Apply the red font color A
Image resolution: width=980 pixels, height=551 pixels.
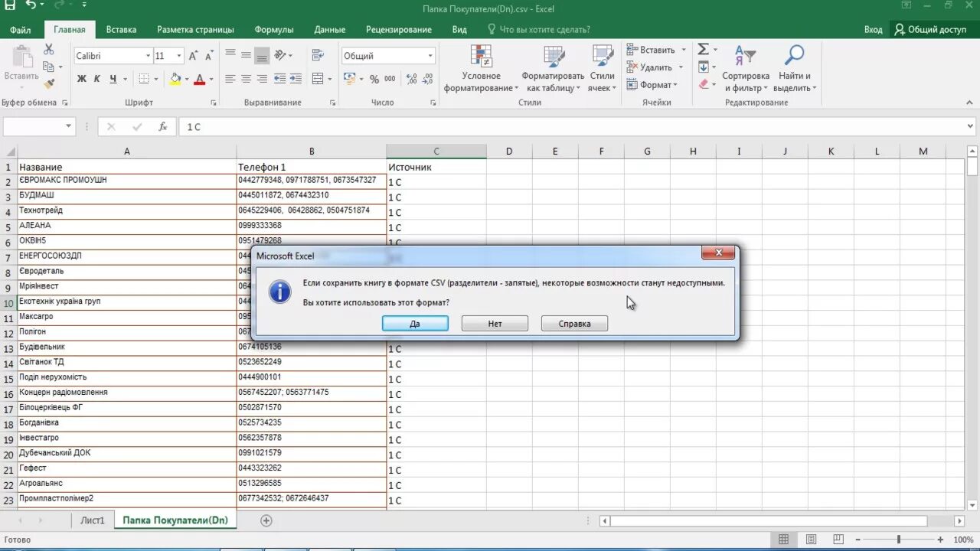click(199, 79)
